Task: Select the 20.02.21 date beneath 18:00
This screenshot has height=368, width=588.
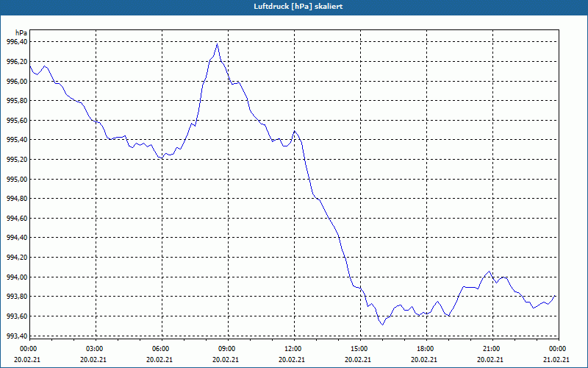Action: click(424, 359)
